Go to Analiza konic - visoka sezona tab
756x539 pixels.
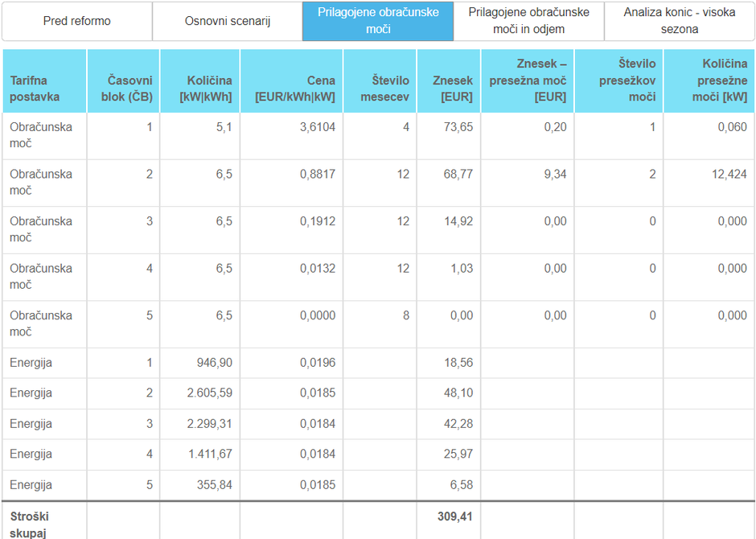coord(680,21)
